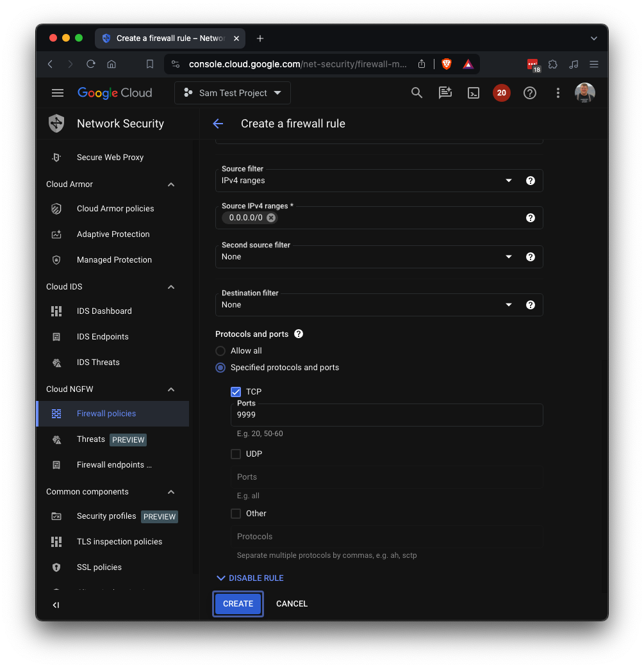644x668 pixels.
Task: Go to Adaptive Protection
Action: pos(113,234)
